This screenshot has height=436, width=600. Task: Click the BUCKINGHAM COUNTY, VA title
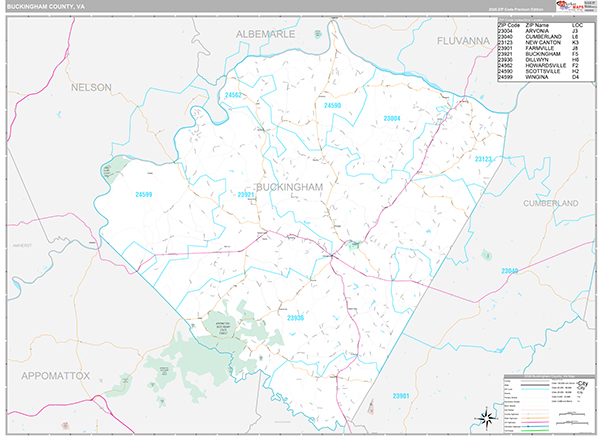coord(47,6)
